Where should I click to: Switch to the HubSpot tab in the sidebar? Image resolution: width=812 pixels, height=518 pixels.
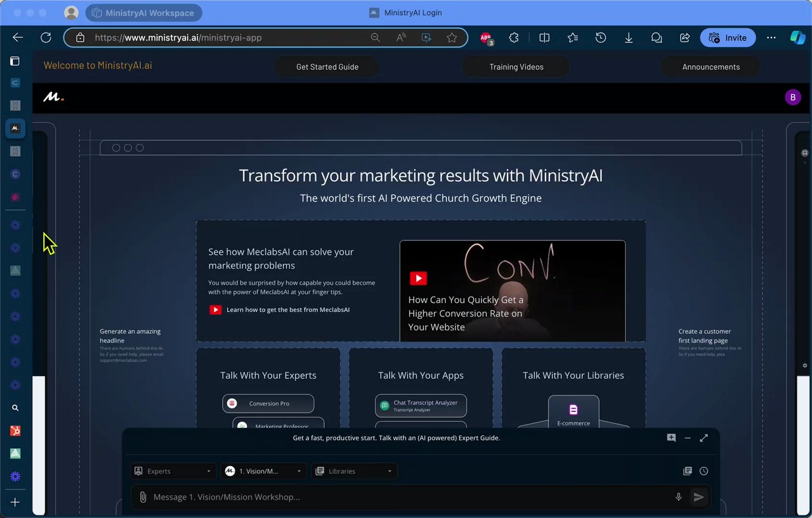(x=15, y=431)
